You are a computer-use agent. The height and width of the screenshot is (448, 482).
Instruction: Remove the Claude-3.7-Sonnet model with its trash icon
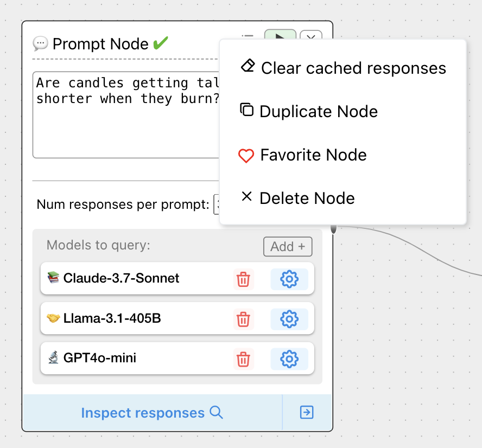tap(243, 279)
